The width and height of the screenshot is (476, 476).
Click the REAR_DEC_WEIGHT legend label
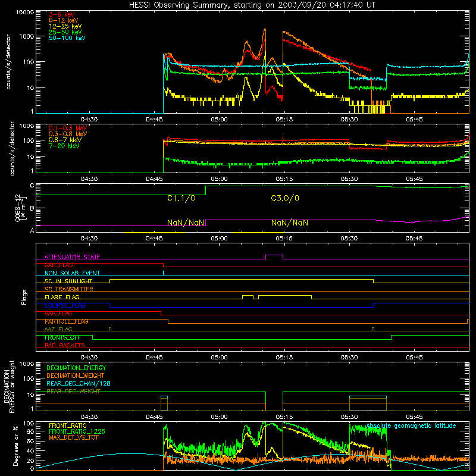point(73,392)
